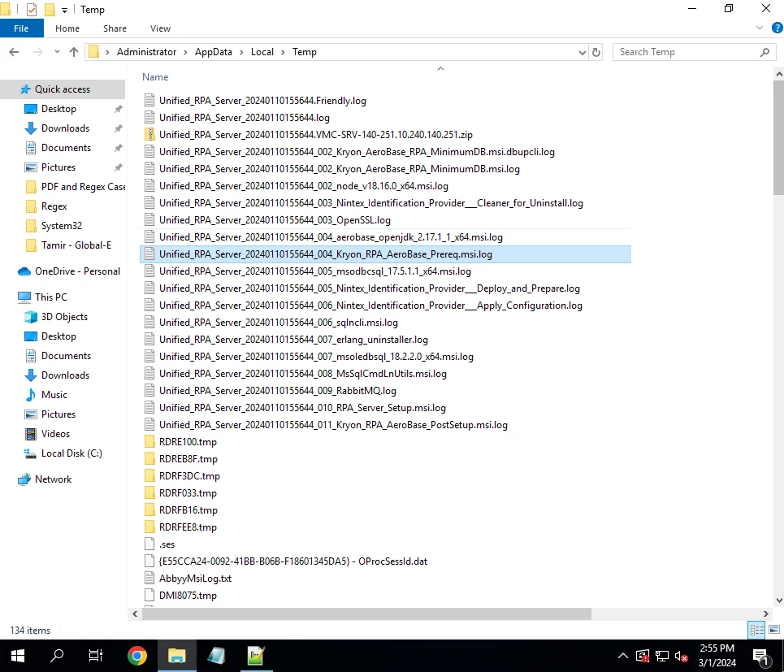
Task: Expand the ribbon using the chevron
Action: click(759, 28)
